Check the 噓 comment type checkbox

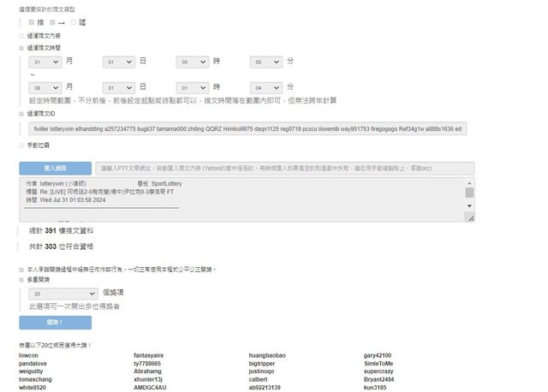point(74,21)
